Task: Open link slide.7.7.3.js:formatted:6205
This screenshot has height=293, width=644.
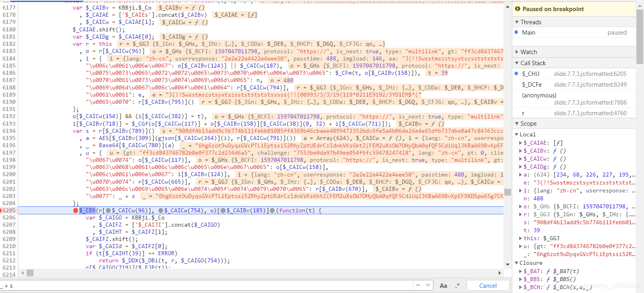Action: [x=590, y=74]
